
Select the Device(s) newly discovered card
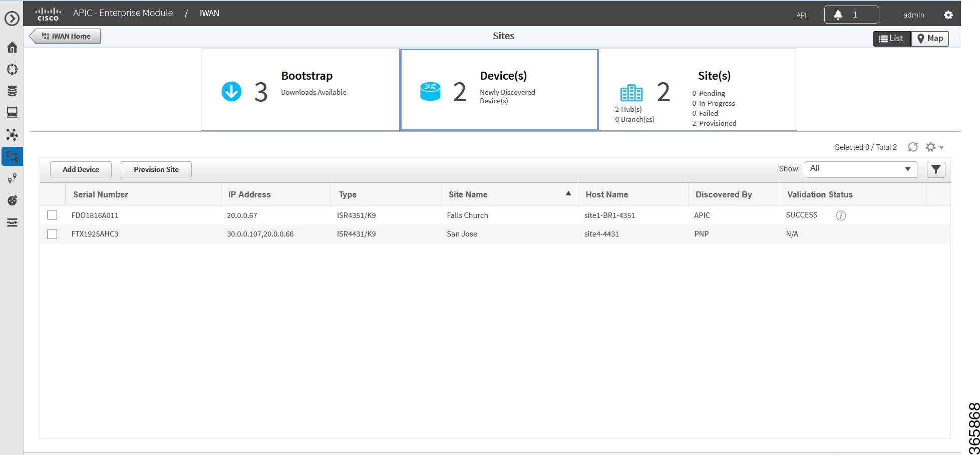499,90
